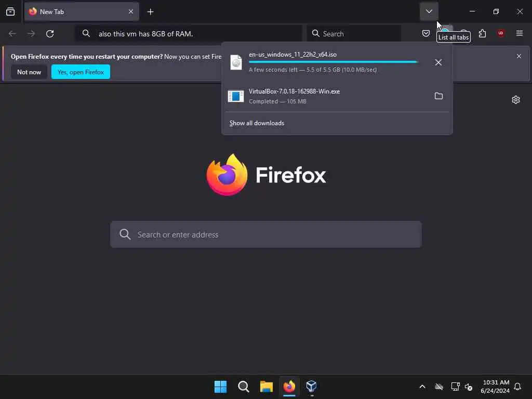Open new tab personalize gear icon

(516, 100)
